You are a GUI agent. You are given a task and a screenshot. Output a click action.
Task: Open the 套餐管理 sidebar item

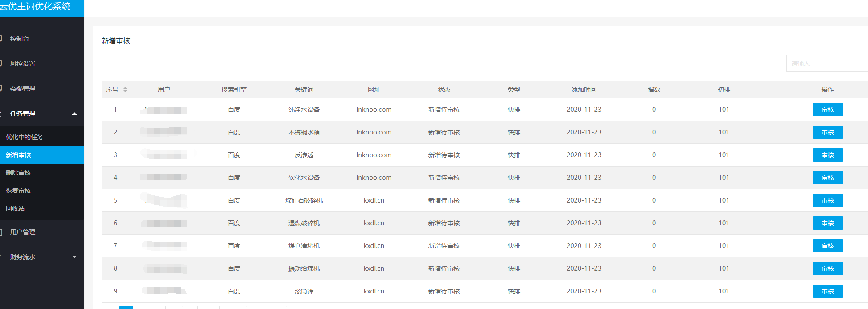[x=23, y=89]
